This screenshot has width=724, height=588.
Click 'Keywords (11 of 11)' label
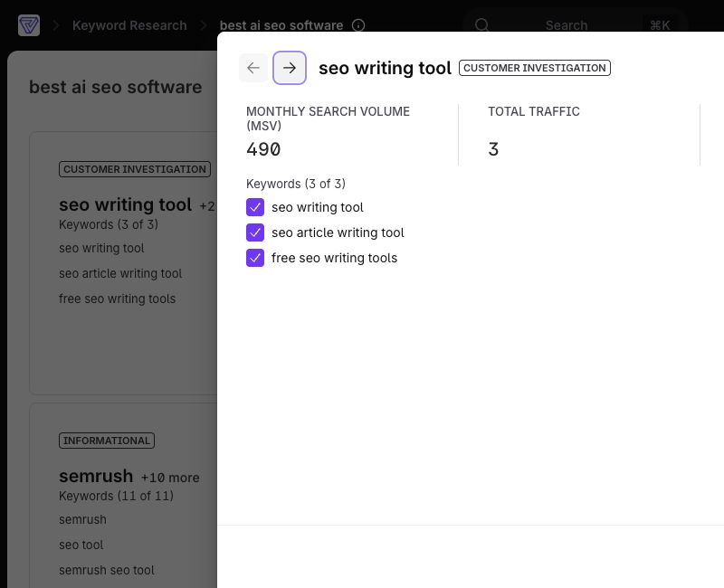tap(117, 496)
